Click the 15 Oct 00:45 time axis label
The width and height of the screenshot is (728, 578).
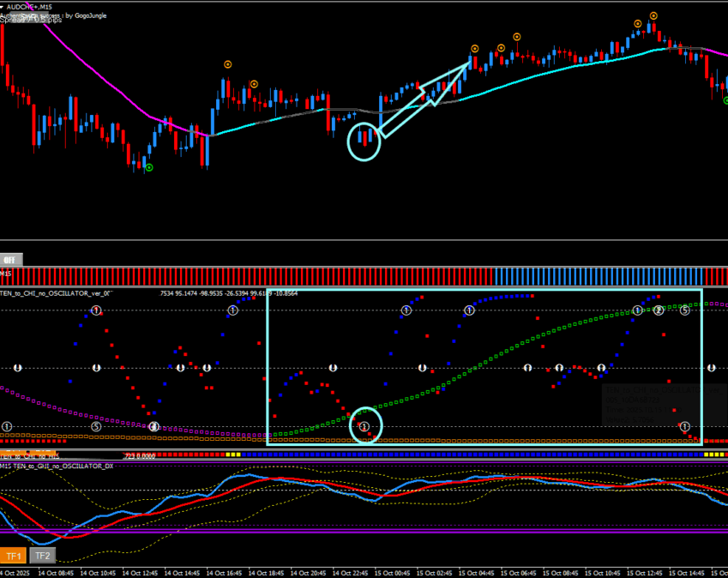(x=395, y=572)
